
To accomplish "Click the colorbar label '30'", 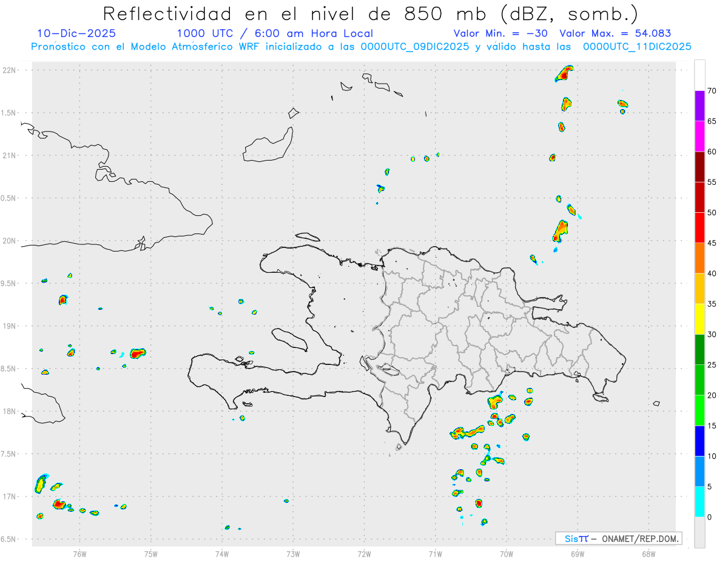I will click(712, 335).
